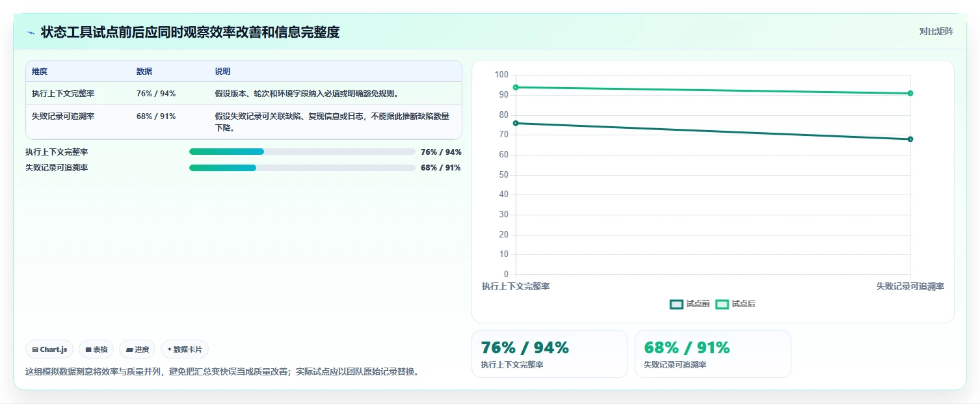Click the 68% / 91% table cell
Image resolution: width=980 pixels, height=404 pixels.
[156, 116]
